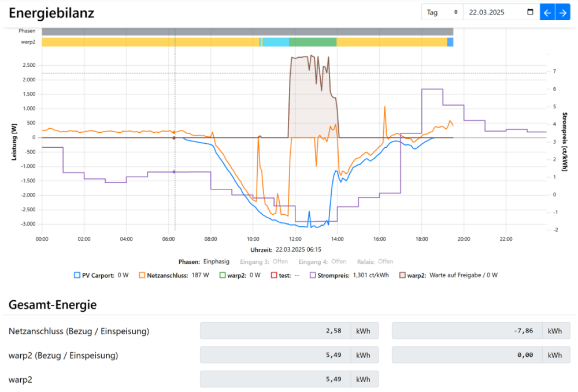Toggle the brown warp2 'Warte auf Freigabe' series
The image size is (578, 392).
tap(402, 275)
